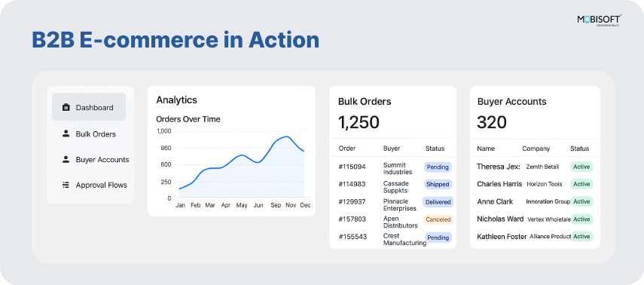This screenshot has width=644, height=285.
Task: Click the name Kathleen Foster
Action: pyautogui.click(x=502, y=237)
